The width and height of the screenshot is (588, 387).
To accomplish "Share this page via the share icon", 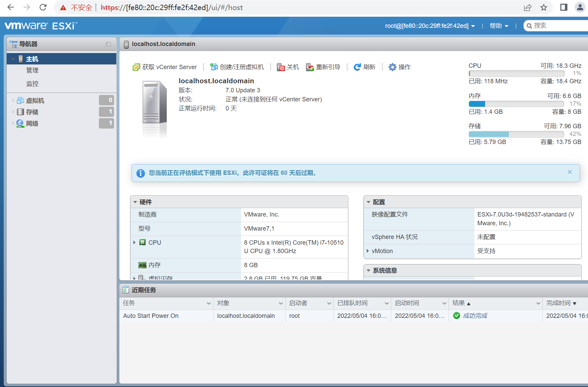I will pyautogui.click(x=528, y=7).
